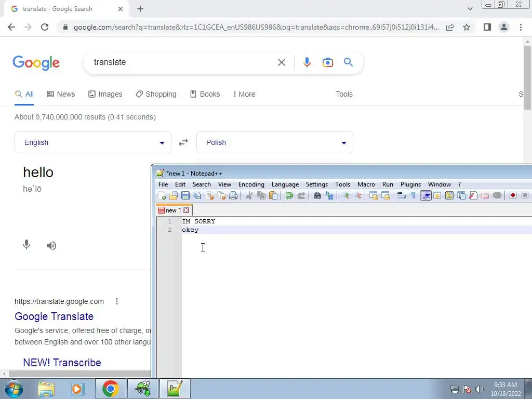Undo with the green arrow icon
Viewport: 532px width, 399px height.
289,195
